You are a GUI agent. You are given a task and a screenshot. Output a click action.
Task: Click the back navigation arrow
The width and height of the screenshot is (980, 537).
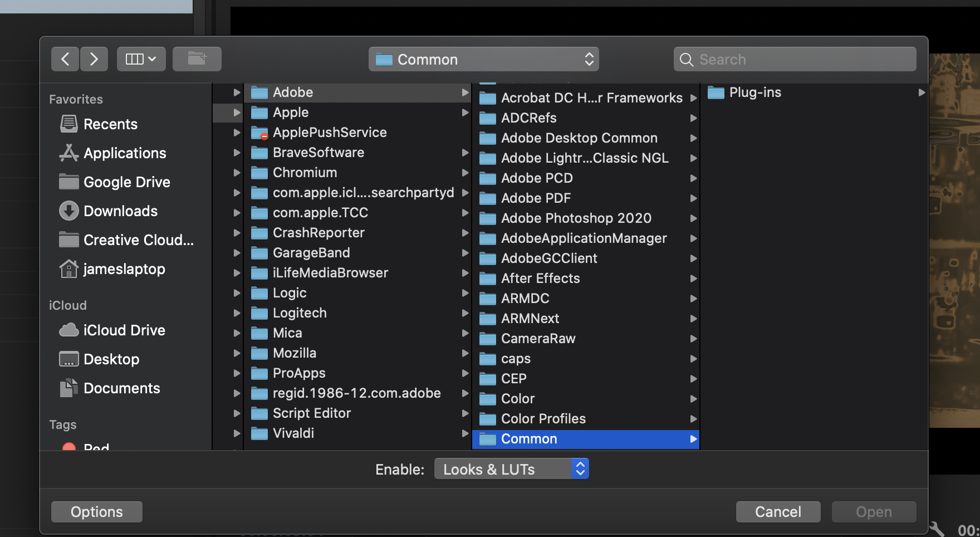(x=65, y=59)
